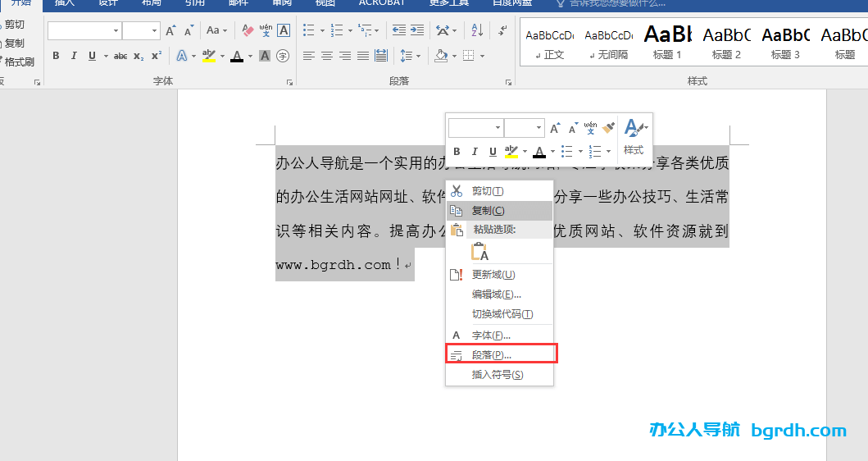Apply the 标题 2 style
Image resolution: width=868 pixels, height=461 pixels.
coord(726,43)
